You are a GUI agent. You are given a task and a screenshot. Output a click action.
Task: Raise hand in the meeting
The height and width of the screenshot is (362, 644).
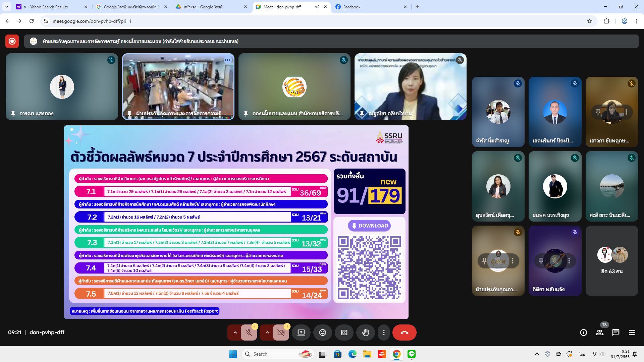[365, 333]
